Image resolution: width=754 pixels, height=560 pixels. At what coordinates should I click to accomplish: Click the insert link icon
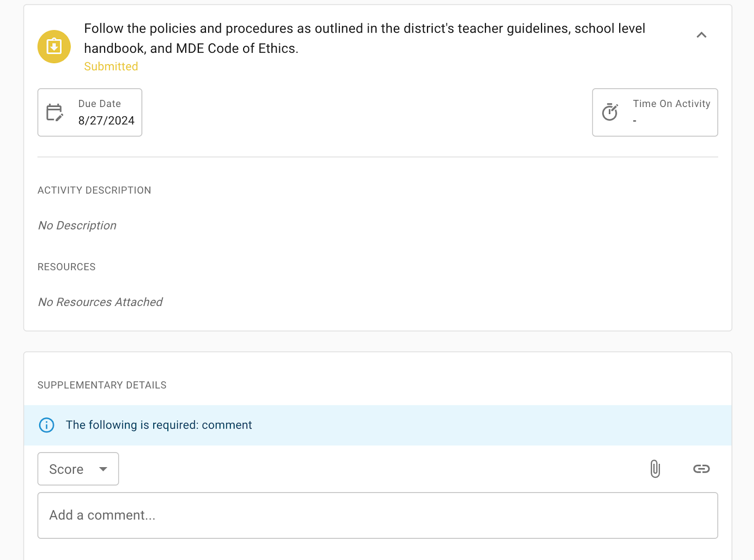pos(701,469)
